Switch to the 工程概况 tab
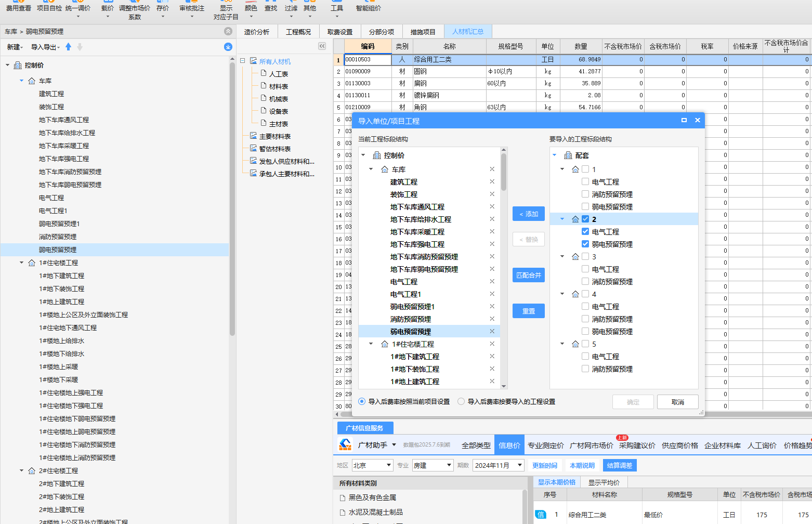Viewport: 812px width, 524px height. coord(298,32)
